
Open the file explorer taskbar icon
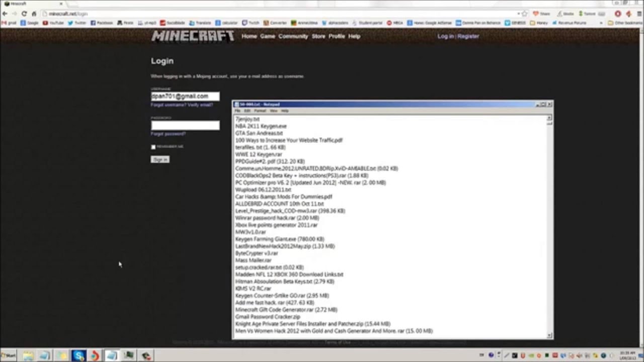tap(28, 356)
